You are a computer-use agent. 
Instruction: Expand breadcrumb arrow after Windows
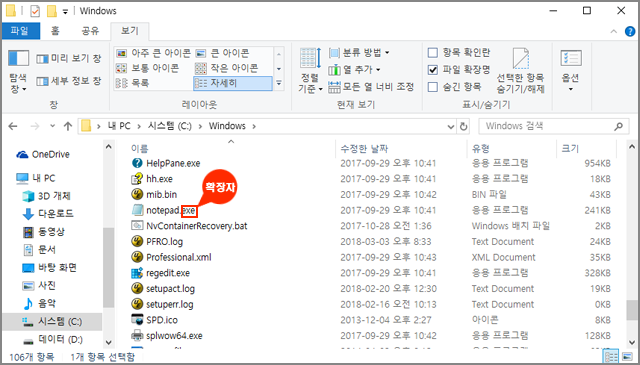click(254, 127)
